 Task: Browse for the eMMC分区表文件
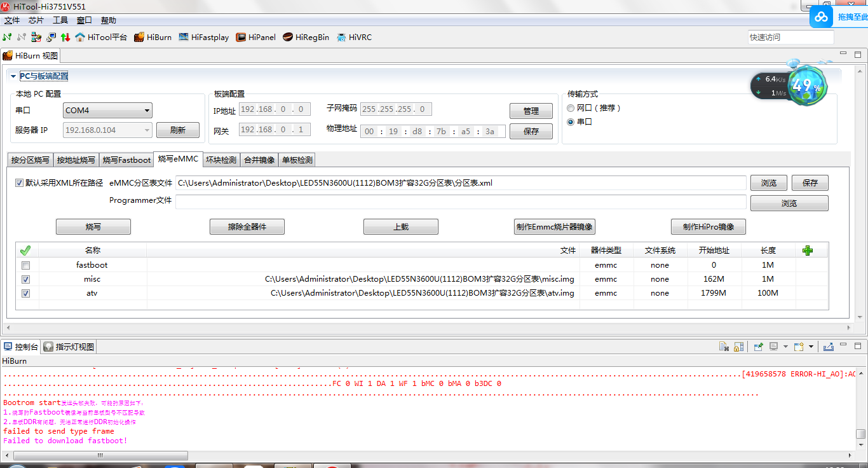point(769,183)
